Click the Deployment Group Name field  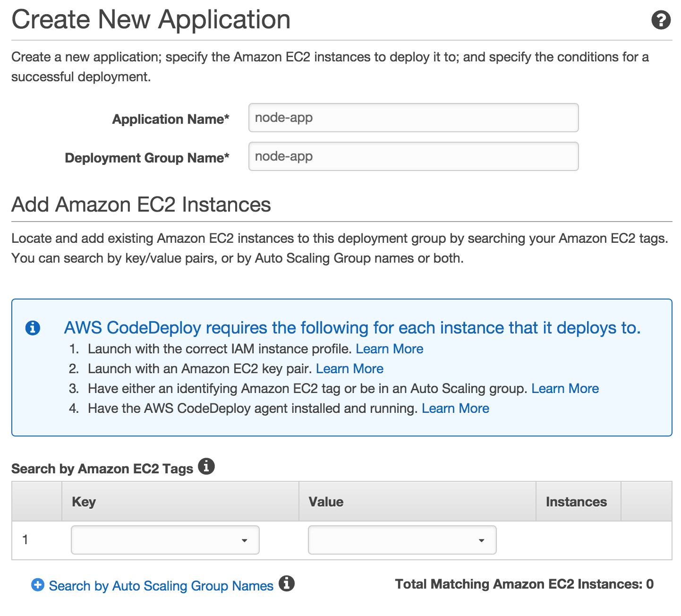tap(413, 156)
